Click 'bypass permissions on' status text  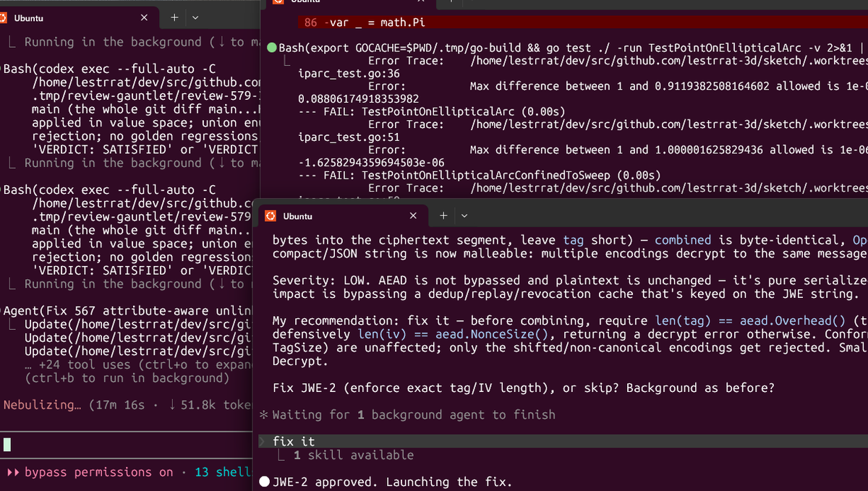tap(99, 472)
